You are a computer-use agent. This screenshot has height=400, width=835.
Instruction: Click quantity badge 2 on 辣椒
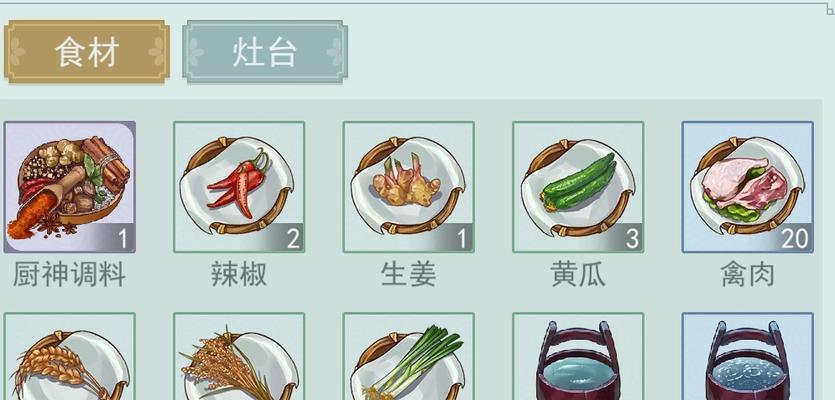293,239
